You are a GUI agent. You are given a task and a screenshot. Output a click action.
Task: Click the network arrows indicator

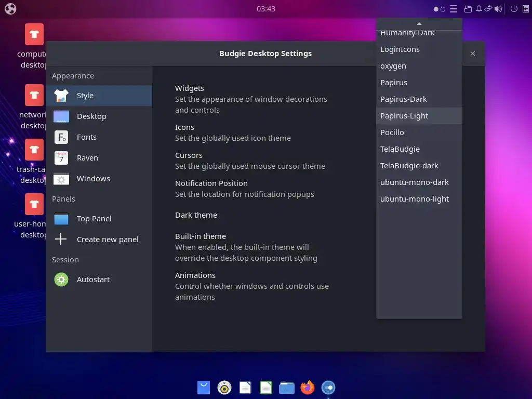[488, 9]
